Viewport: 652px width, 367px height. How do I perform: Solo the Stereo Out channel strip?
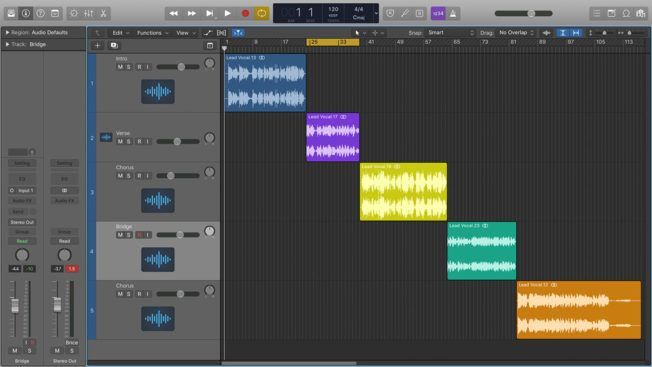(x=72, y=351)
